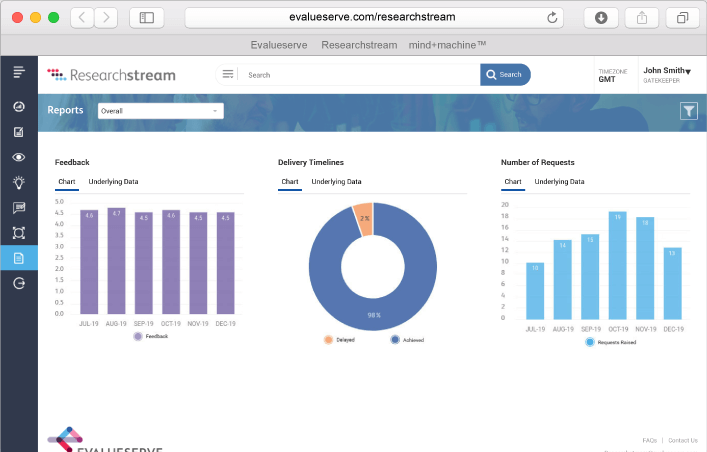Click the eye view icon in sidebar
This screenshot has height=452, width=707.
pyautogui.click(x=19, y=157)
